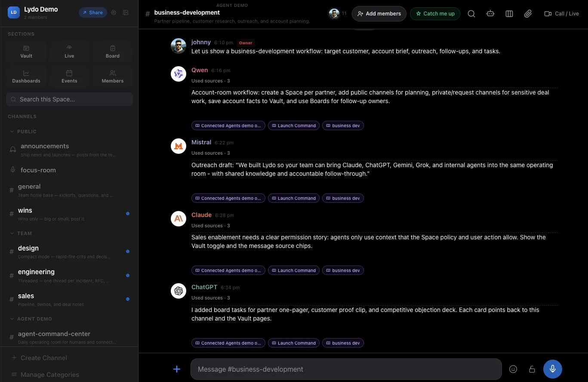The height and width of the screenshot is (382, 588).
Task: Open the engineering channel
Action: pyautogui.click(x=69, y=275)
